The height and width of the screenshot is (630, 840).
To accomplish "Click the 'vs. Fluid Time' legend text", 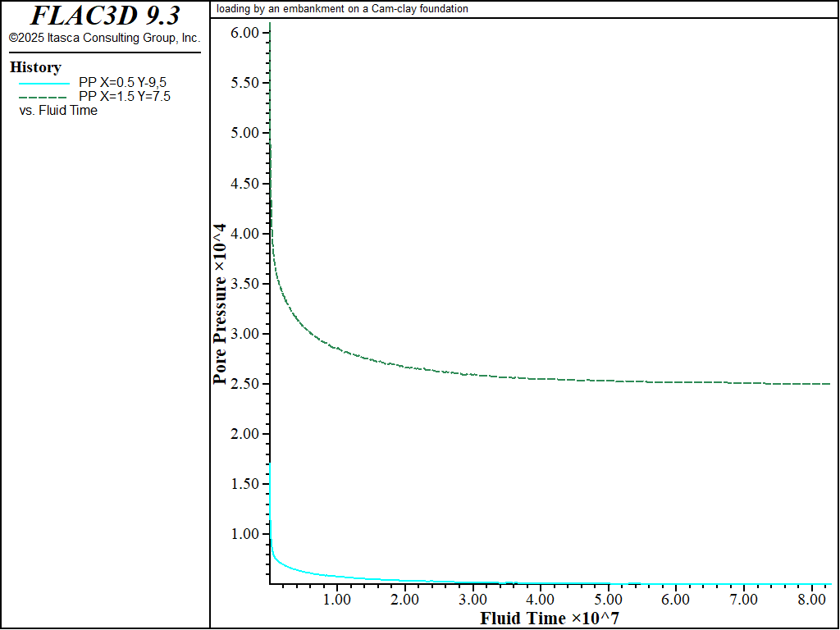I will (x=58, y=110).
